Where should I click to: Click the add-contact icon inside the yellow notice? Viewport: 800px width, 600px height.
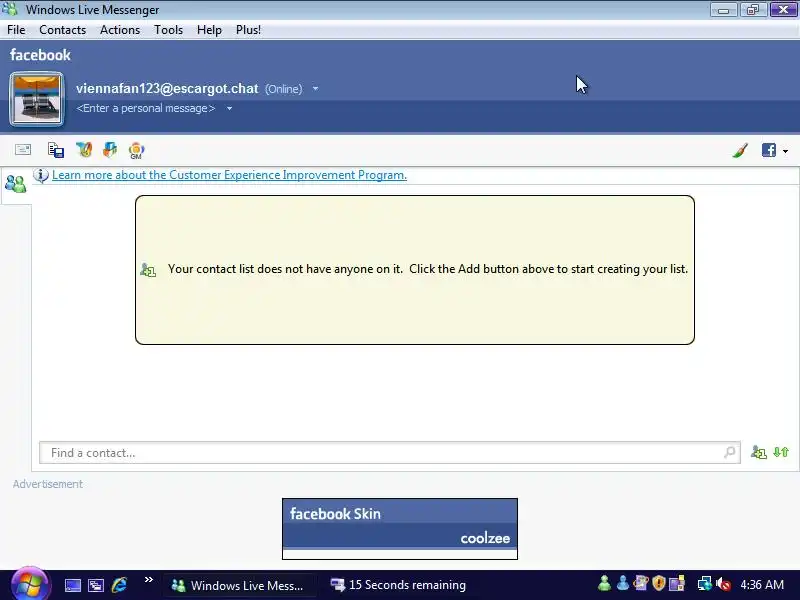coord(148,270)
